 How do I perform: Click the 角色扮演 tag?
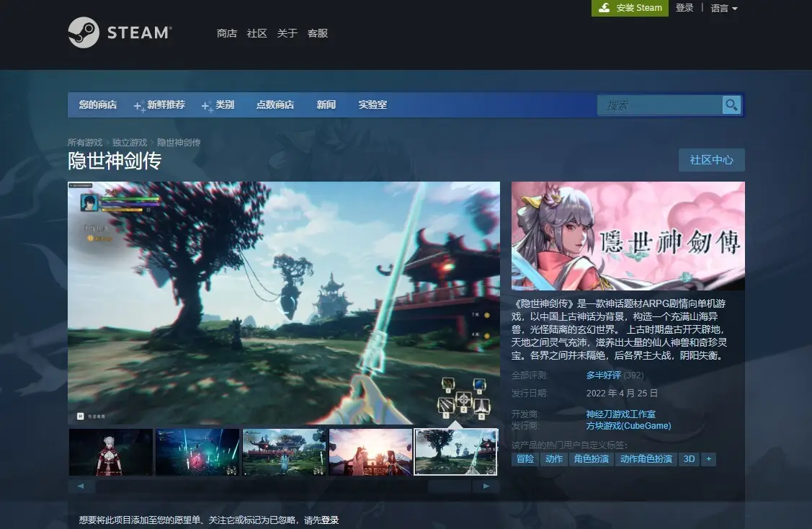(x=592, y=459)
